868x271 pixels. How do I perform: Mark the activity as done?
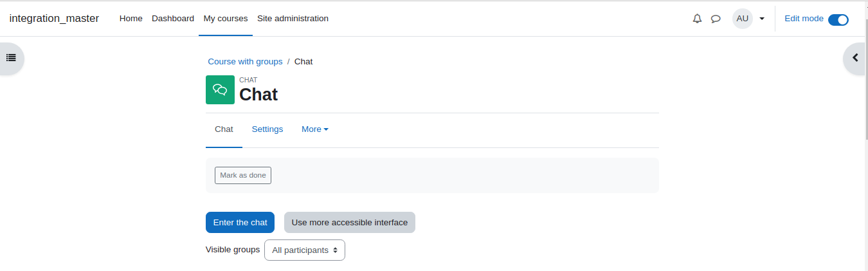243,175
